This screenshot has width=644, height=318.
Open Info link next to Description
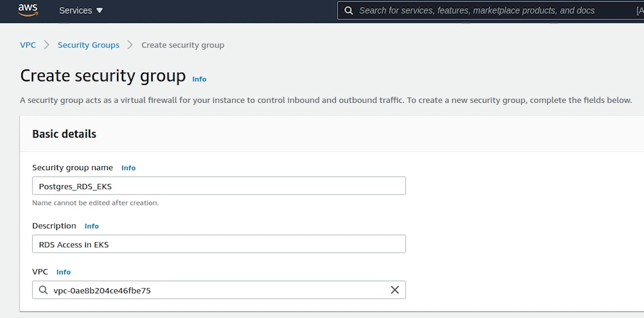[92, 226]
